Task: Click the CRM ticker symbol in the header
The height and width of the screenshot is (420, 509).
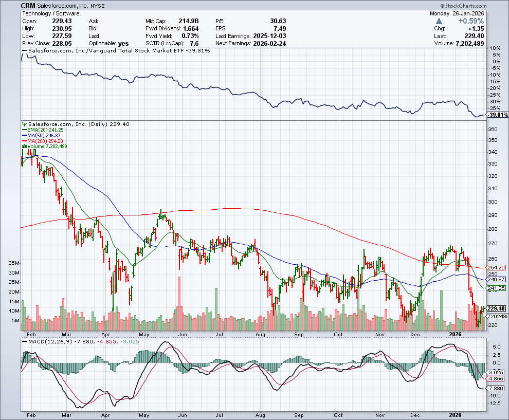Action: pos(28,6)
